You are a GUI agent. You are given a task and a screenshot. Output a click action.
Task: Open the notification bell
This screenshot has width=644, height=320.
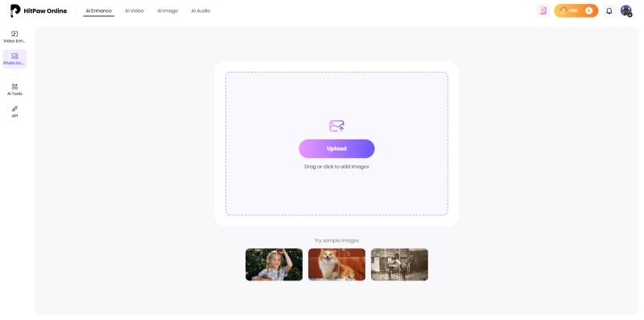tap(609, 10)
